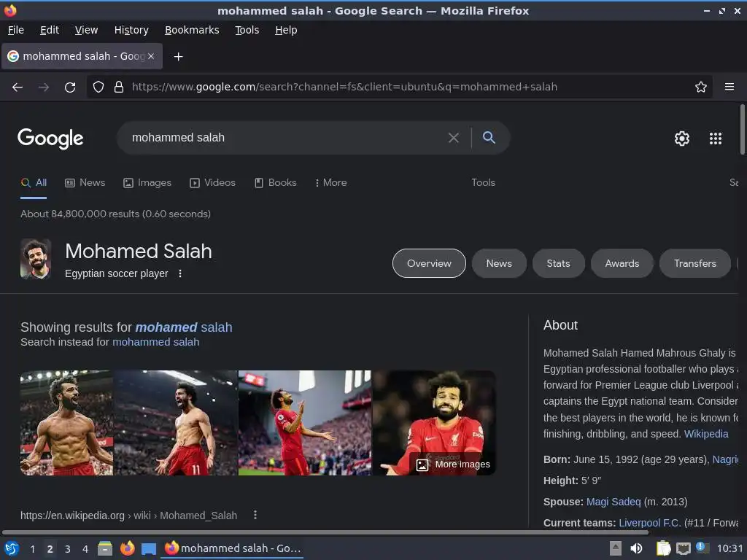Select the Awards chip
This screenshot has width=747, height=560.
[x=622, y=263]
